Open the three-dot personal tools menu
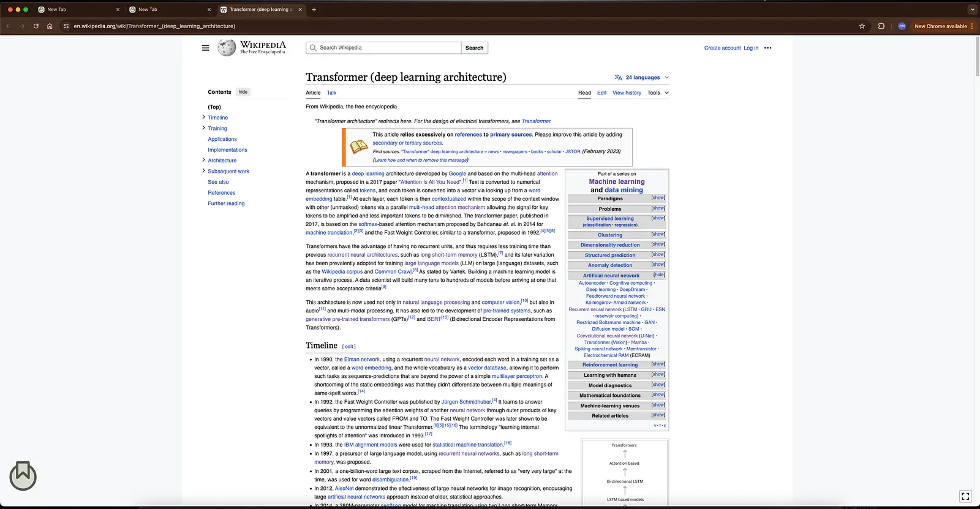 click(768, 48)
